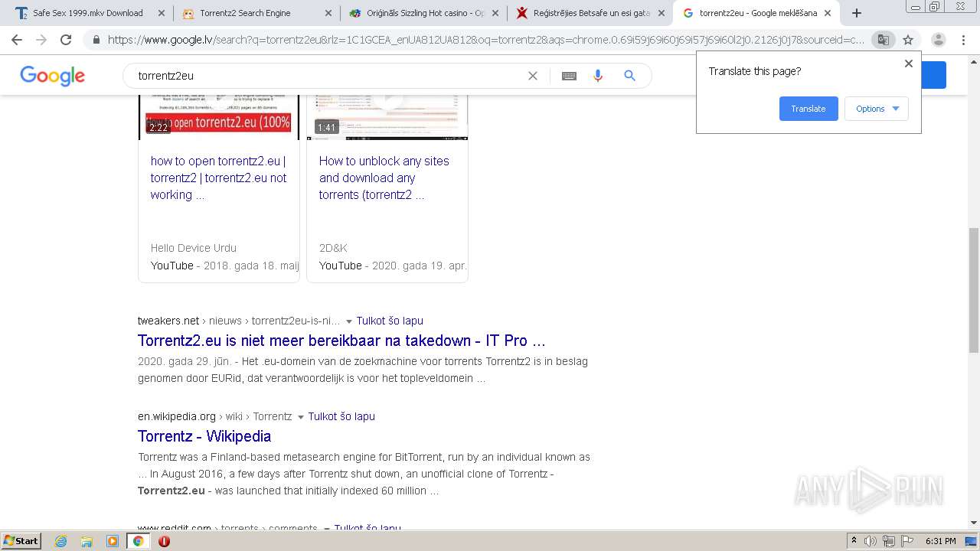Go forward to next page

(41, 40)
